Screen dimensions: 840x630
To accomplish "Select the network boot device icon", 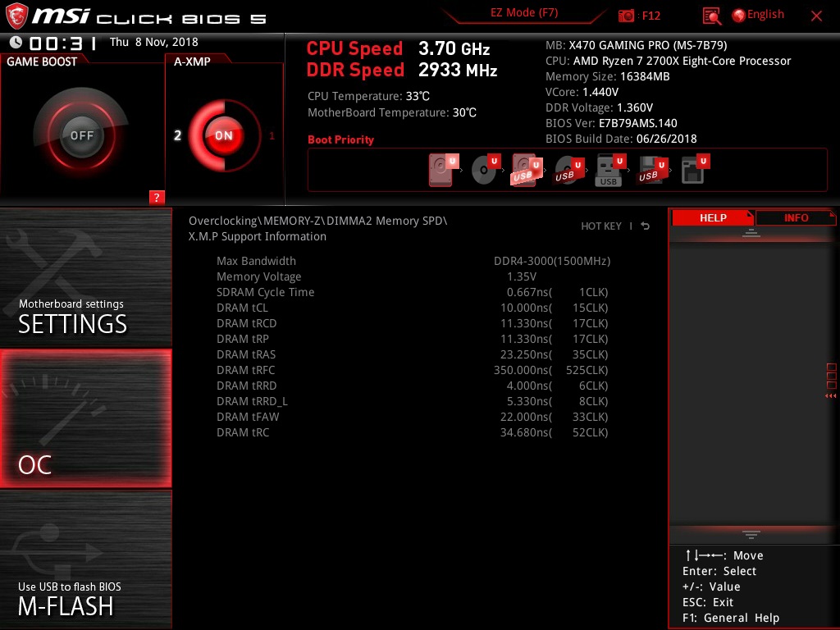I will [695, 169].
